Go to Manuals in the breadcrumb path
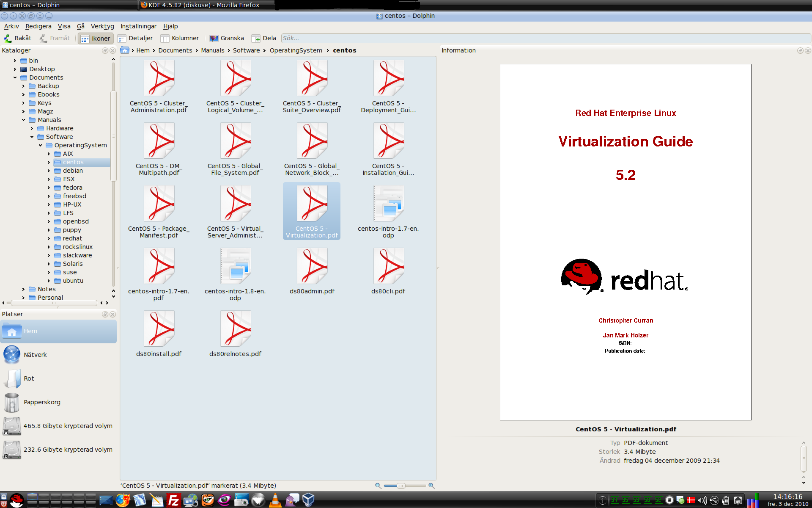812x508 pixels. (213, 50)
